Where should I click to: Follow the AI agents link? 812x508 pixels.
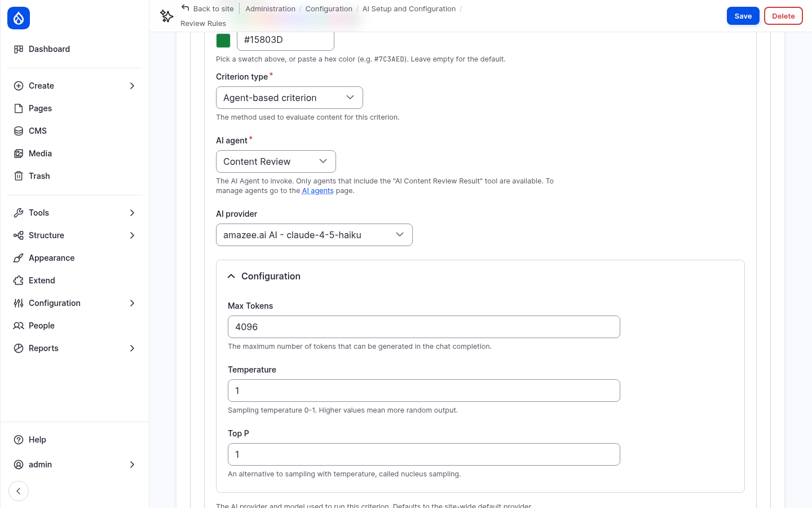[317, 191]
